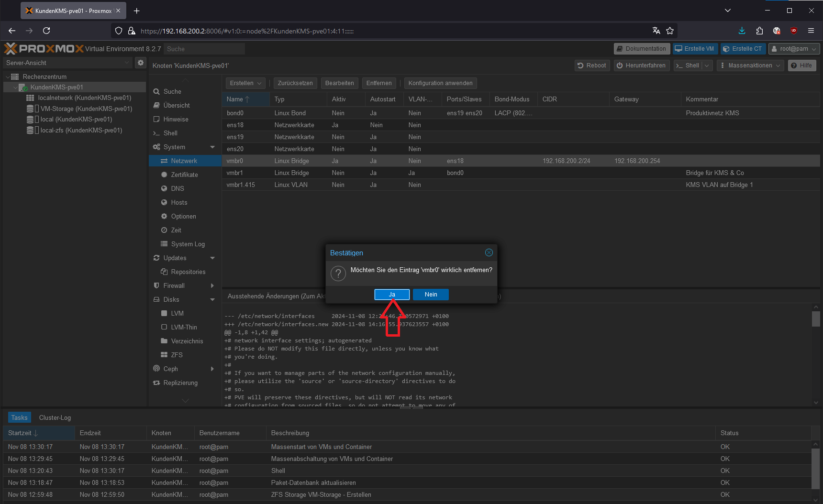Viewport: 823px width, 504px height.
Task: Open the uBlock Origin extension icon
Action: (793, 31)
